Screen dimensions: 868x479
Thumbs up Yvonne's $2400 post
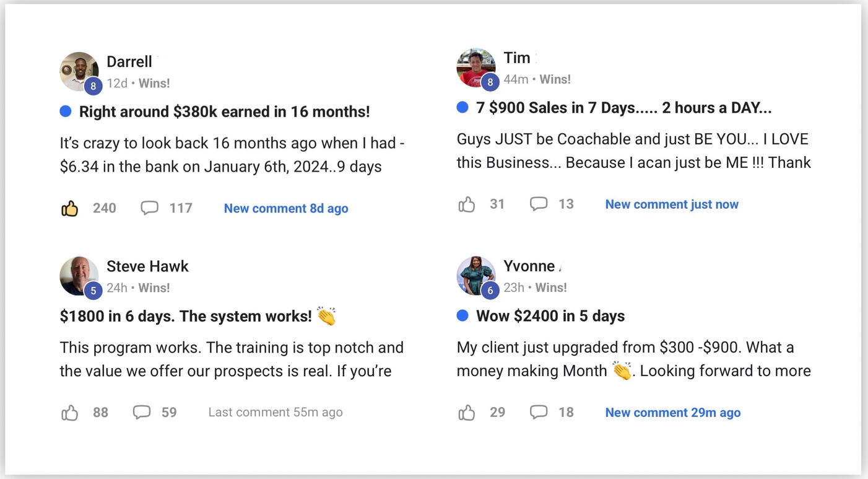pyautogui.click(x=467, y=412)
